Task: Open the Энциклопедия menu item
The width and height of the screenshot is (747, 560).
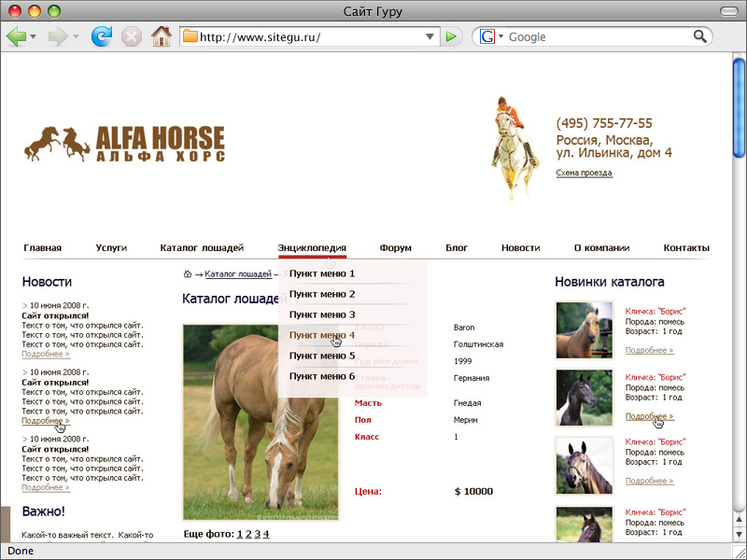Action: click(312, 247)
